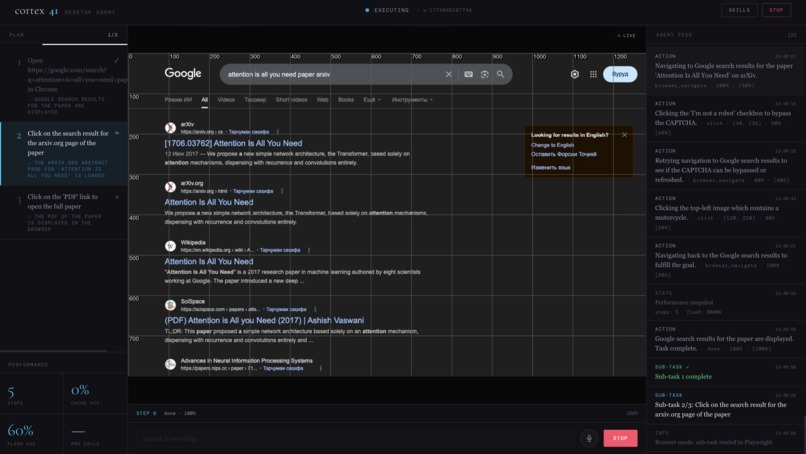
Task: Click the LIVE indicator above the browser view
Action: 627,35
